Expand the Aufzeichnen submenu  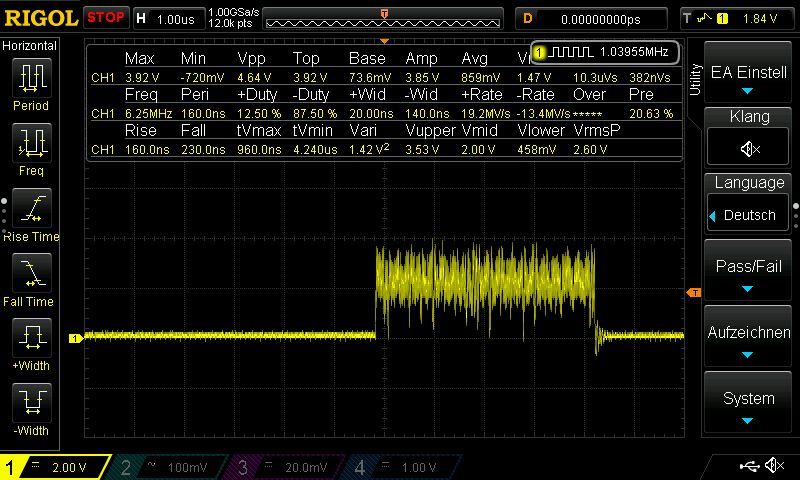click(748, 340)
